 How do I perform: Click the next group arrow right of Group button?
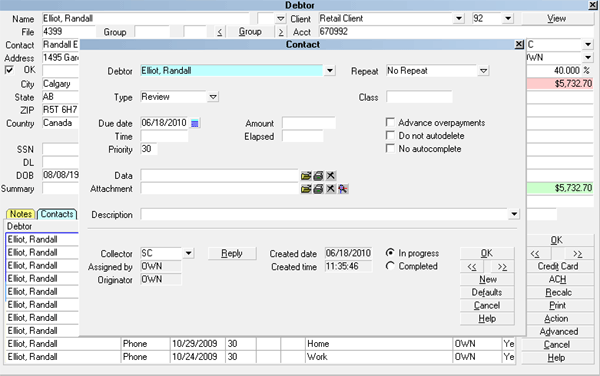[x=281, y=32]
